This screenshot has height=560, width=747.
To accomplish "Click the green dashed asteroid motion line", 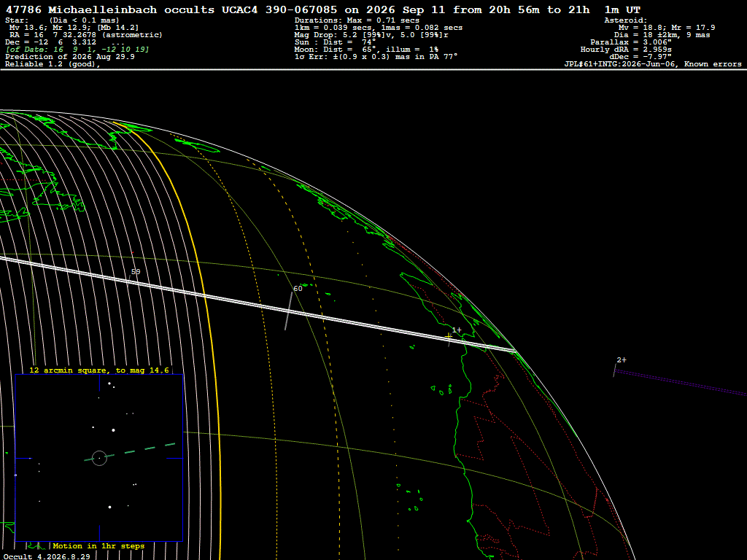I will pos(130,452).
